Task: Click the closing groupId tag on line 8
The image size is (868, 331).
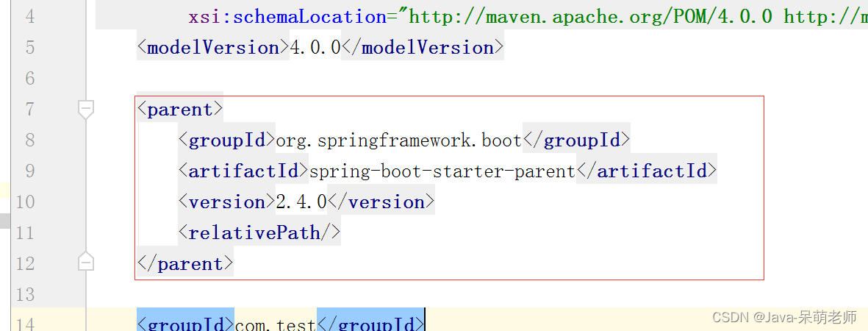Action: coord(576,140)
